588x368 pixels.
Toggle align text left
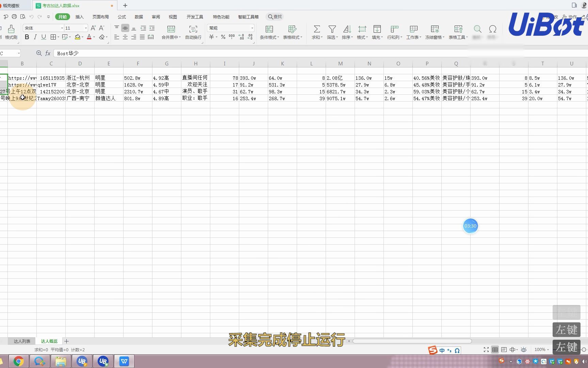pyautogui.click(x=117, y=37)
